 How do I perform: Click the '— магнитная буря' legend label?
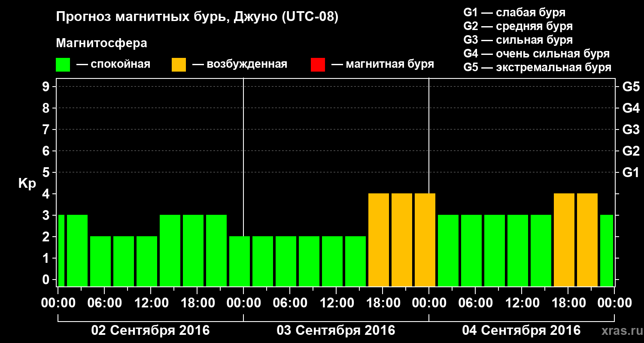pyautogui.click(x=383, y=64)
